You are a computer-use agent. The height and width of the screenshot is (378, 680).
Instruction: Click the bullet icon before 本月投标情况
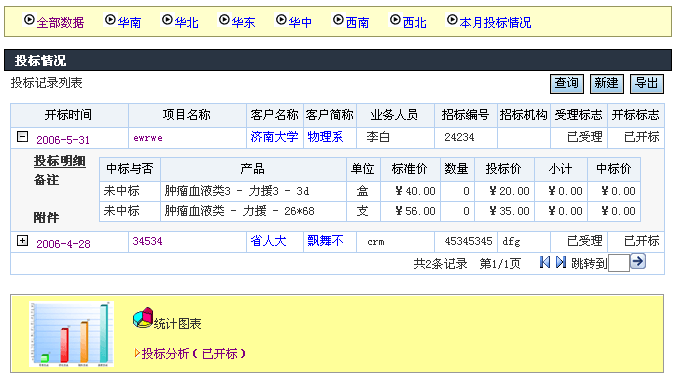click(452, 20)
